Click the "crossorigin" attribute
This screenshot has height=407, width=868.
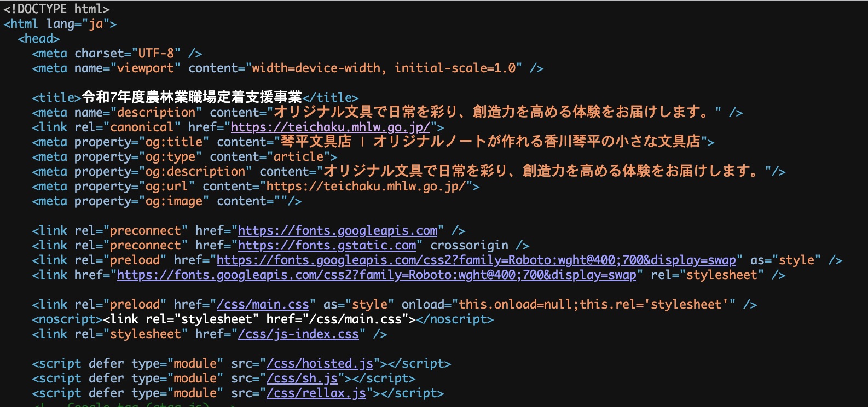click(469, 246)
